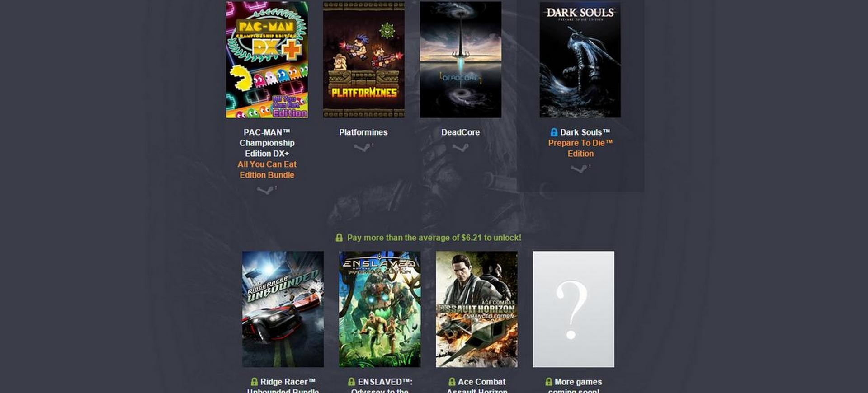This screenshot has height=393, width=868.
Task: Click 'All You Can Eat Edition Bundle' orange text
Action: click(x=267, y=169)
